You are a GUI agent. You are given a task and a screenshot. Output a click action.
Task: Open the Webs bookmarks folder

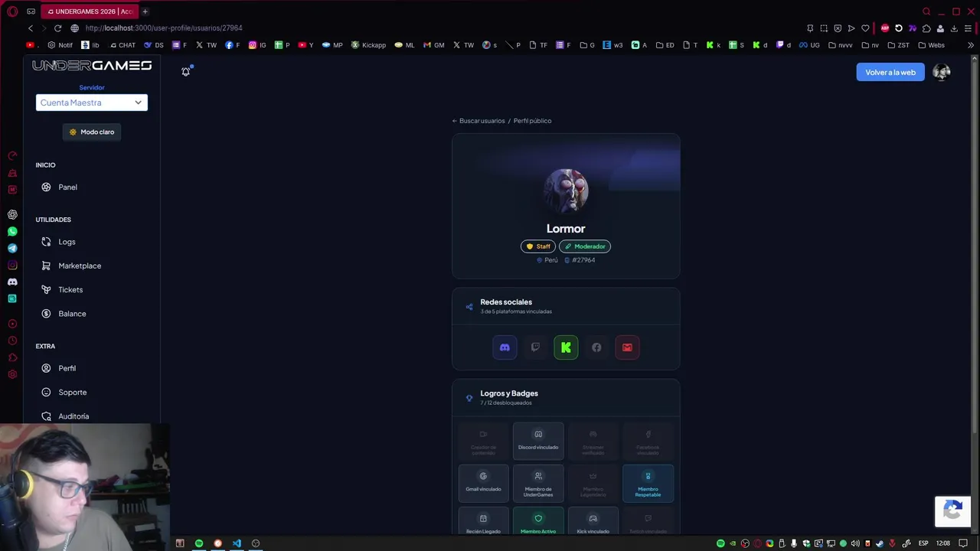click(931, 45)
